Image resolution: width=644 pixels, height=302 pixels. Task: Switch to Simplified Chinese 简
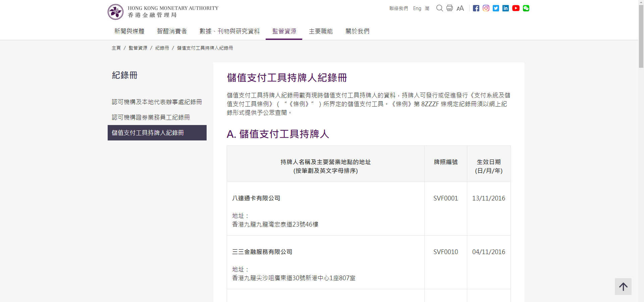pyautogui.click(x=427, y=8)
